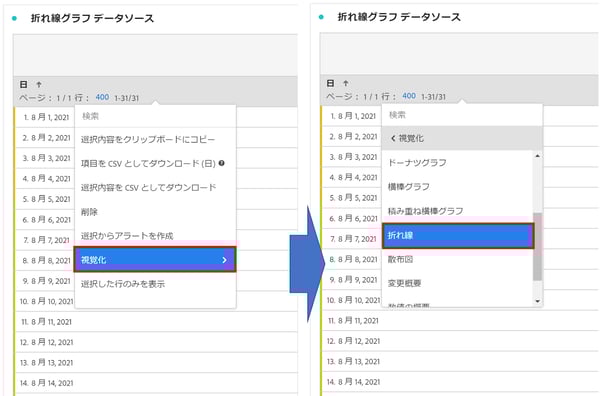Select row 8 月 2, 2021 in right table
602x396 pixels.
[x=352, y=137]
